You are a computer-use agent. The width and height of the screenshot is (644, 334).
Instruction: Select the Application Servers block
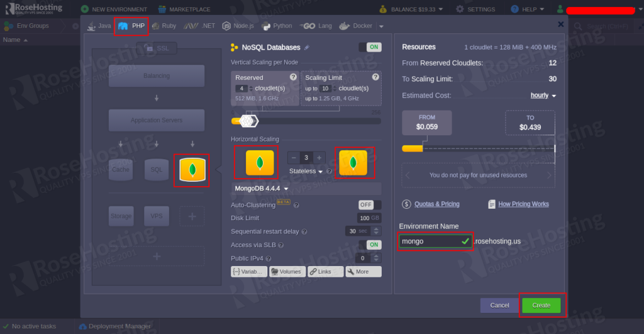pyautogui.click(x=157, y=120)
